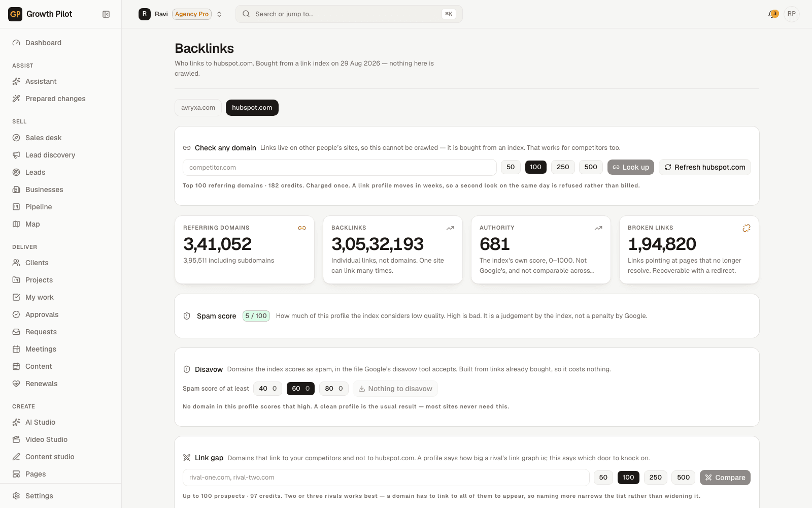This screenshot has width=812, height=508.
Task: Click the competitor.com input field
Action: coord(340,167)
